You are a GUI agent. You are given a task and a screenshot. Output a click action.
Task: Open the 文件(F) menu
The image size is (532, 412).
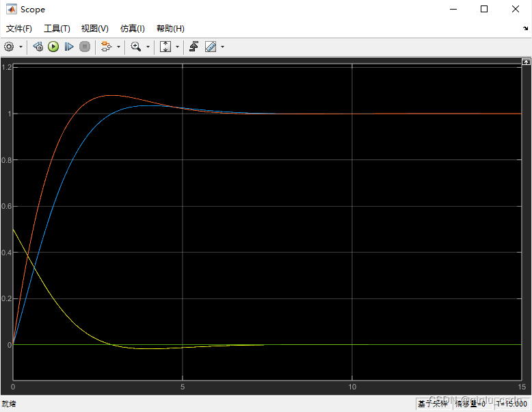[x=19, y=29]
